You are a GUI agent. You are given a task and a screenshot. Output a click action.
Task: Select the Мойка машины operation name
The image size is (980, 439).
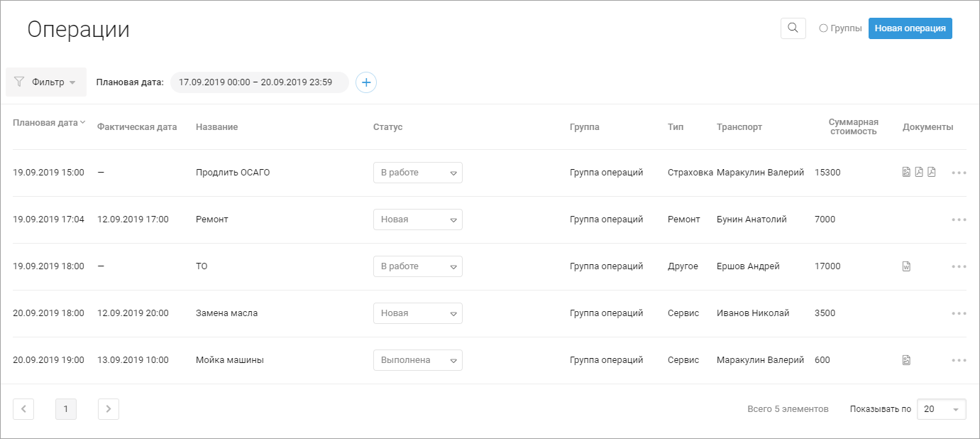click(x=230, y=360)
